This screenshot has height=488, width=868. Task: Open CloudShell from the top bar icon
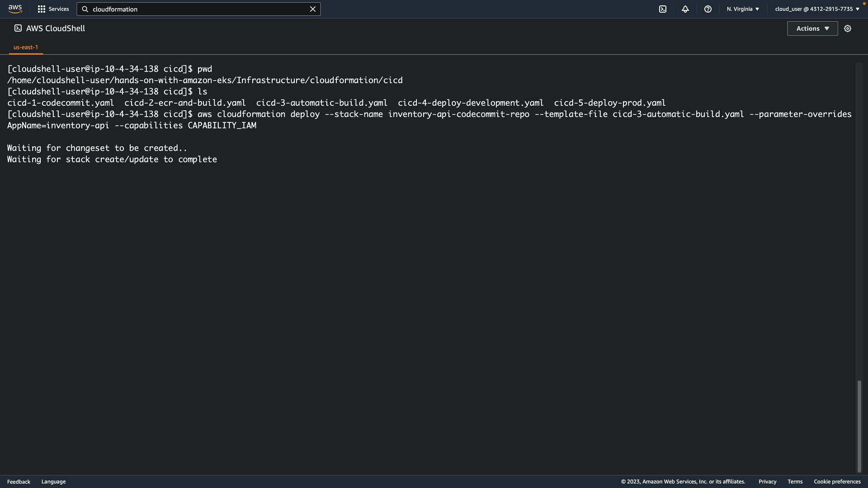tap(663, 9)
